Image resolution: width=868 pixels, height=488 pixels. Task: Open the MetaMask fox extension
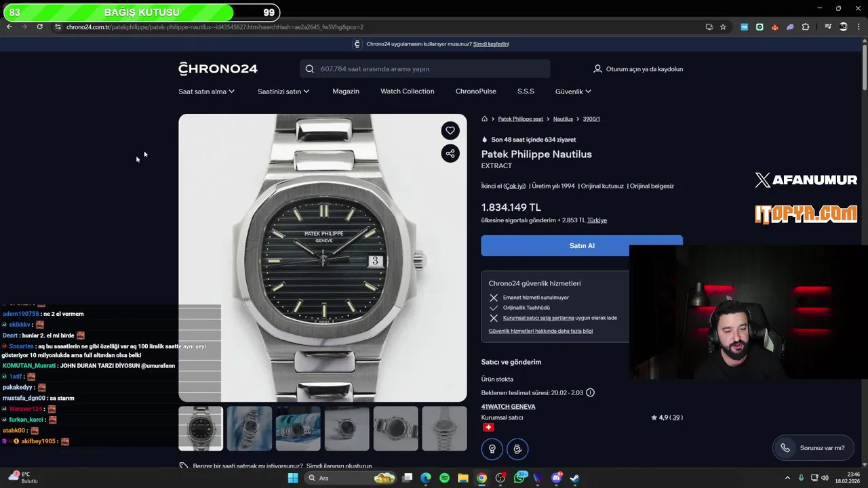[774, 27]
